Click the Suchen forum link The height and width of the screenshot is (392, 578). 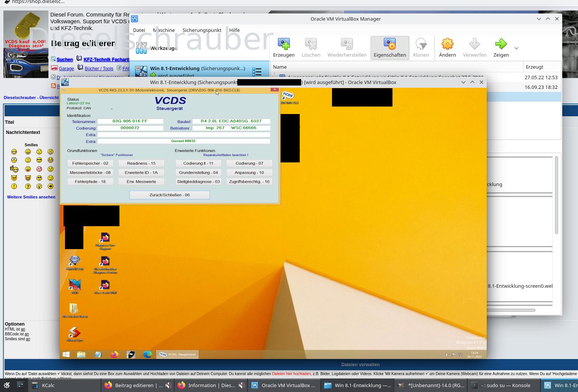(65, 60)
